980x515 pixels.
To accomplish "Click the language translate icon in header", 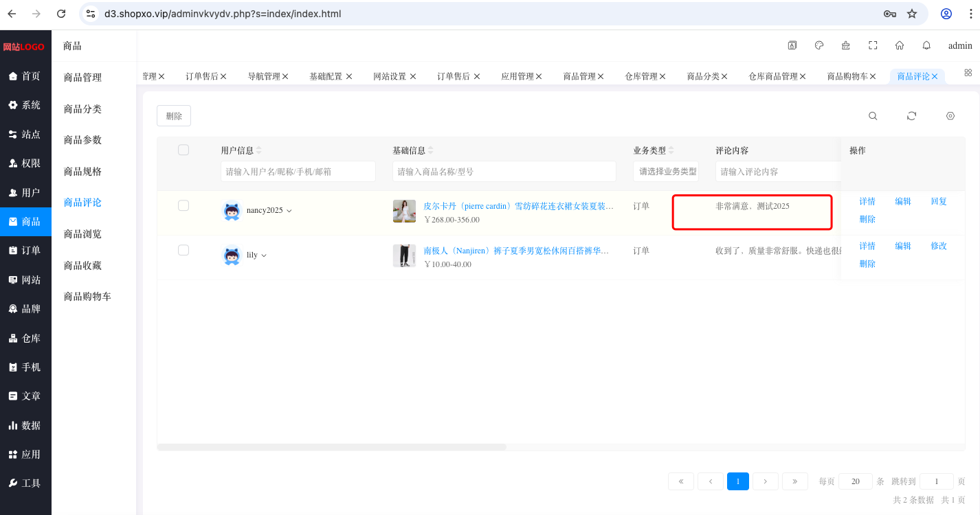I will click(x=792, y=45).
